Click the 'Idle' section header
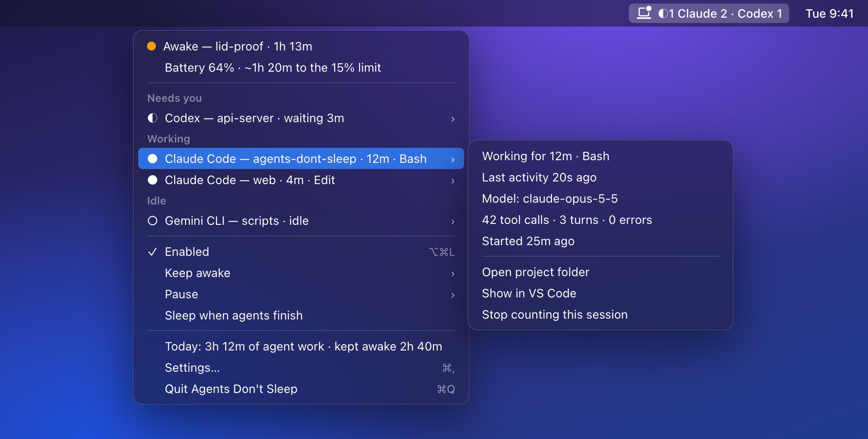The image size is (868, 439). (x=157, y=201)
